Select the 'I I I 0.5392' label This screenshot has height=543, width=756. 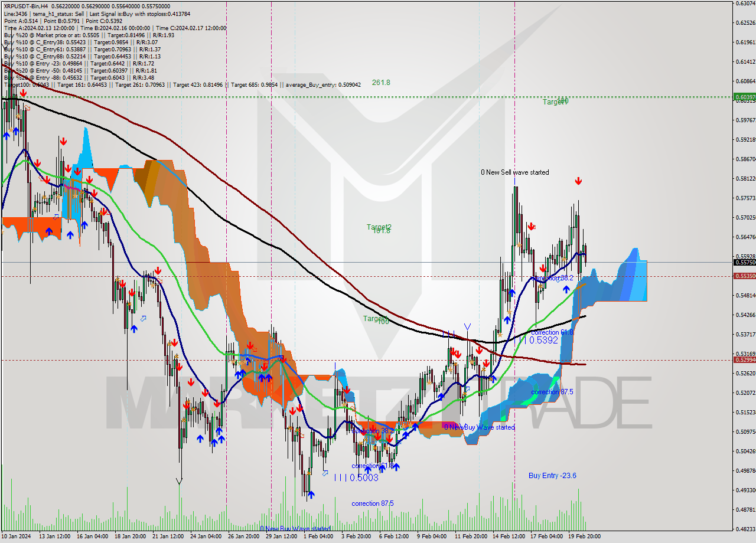538,341
